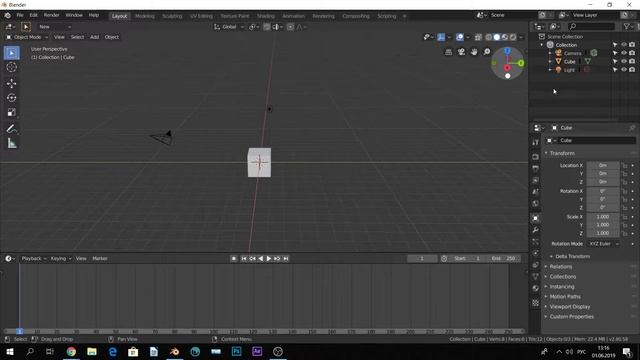The height and width of the screenshot is (360, 640).
Task: Toggle viewport overlays button
Action: coord(460,37)
